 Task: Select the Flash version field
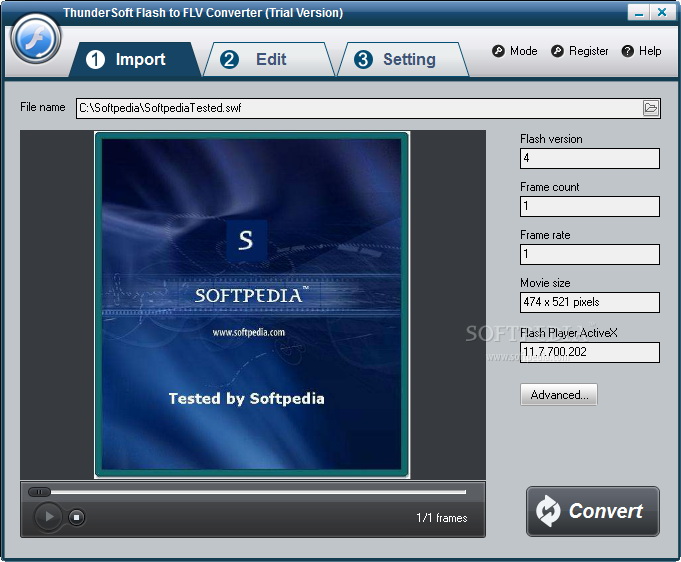[589, 159]
